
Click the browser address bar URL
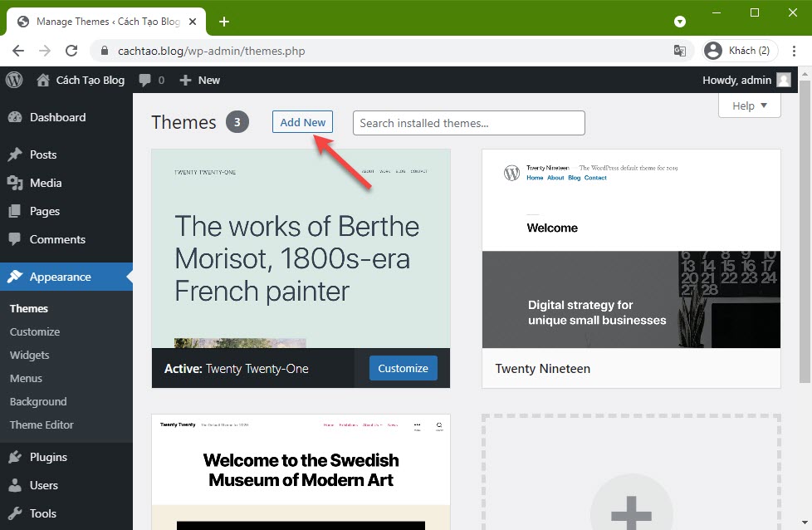211,51
